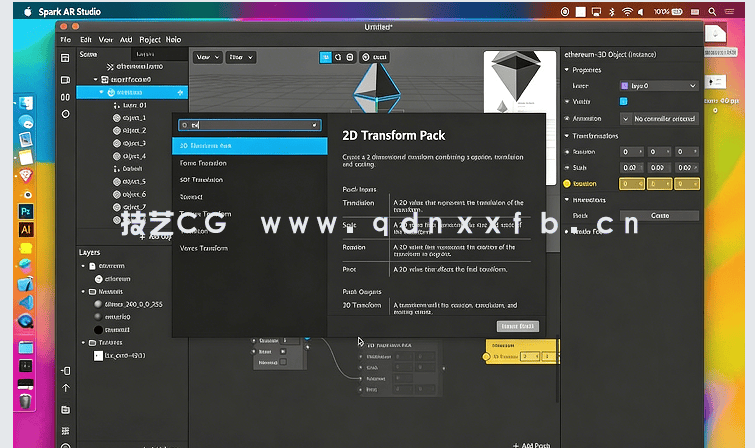
Task: Click the Import button in patch dialog
Action: coord(517,326)
